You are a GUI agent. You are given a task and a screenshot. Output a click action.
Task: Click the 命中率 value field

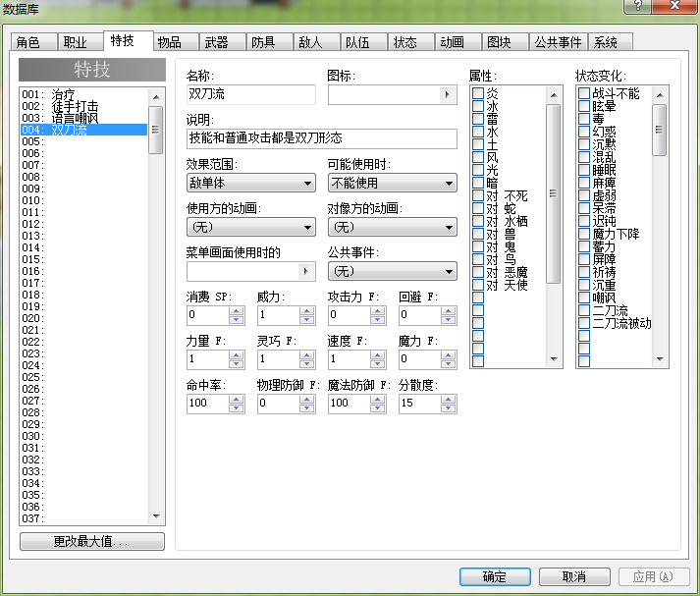tap(208, 404)
